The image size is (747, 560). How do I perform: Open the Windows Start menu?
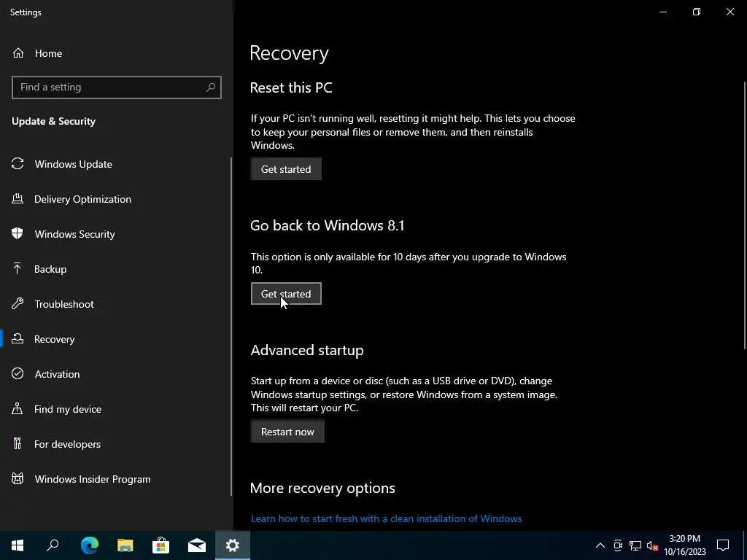(x=18, y=545)
